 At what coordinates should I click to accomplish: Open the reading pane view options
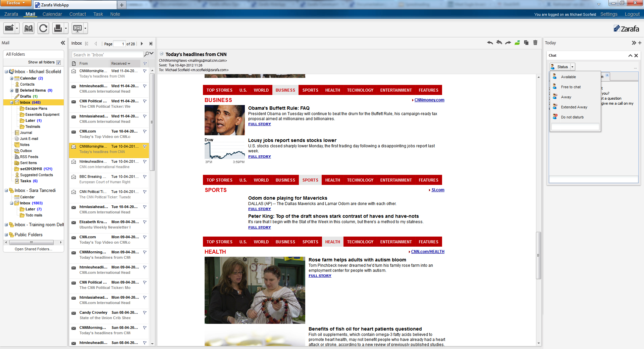pyautogui.click(x=77, y=28)
